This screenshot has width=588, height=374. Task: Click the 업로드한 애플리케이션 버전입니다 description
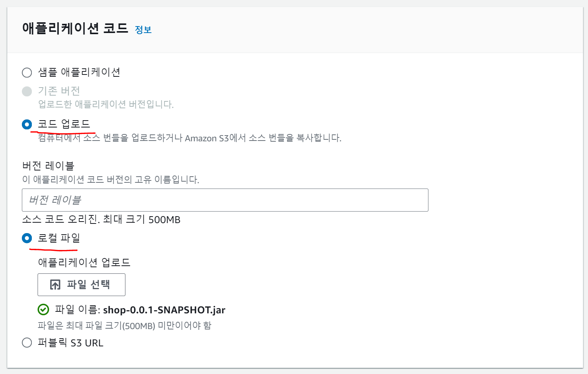coord(106,104)
